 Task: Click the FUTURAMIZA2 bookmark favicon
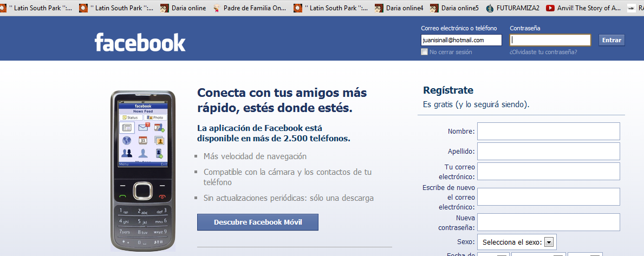(x=490, y=8)
